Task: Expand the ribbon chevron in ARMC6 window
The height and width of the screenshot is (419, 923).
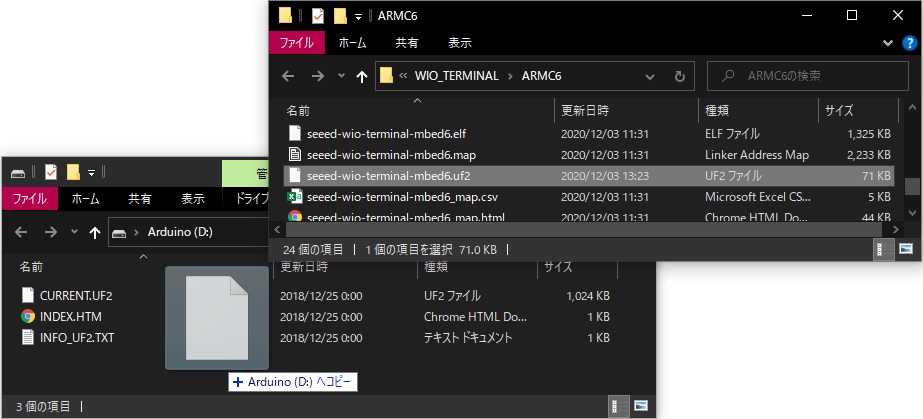Action: (888, 43)
